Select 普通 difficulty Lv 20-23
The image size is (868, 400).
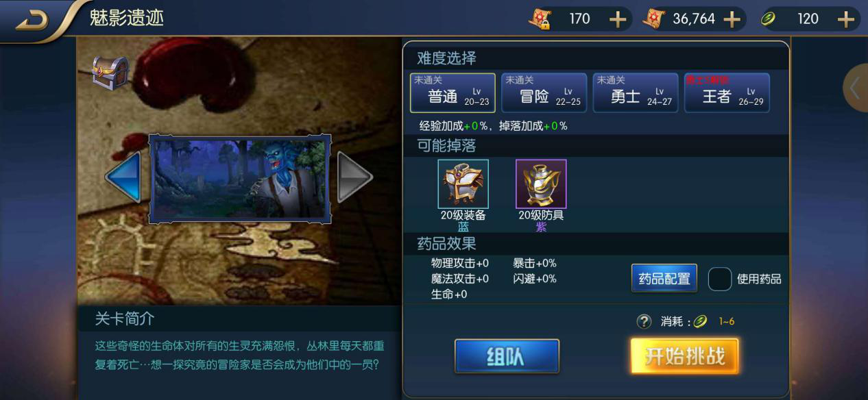[453, 92]
